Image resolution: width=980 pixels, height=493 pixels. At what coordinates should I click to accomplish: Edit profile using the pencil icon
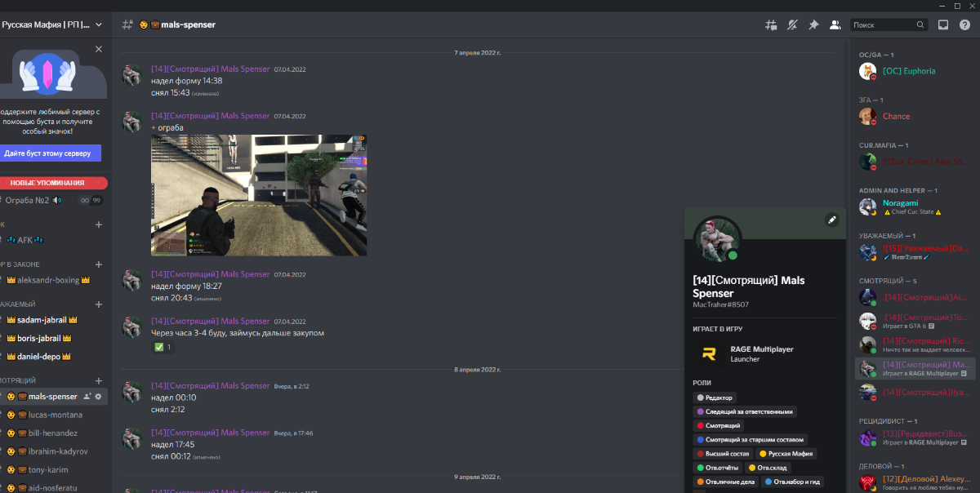831,220
